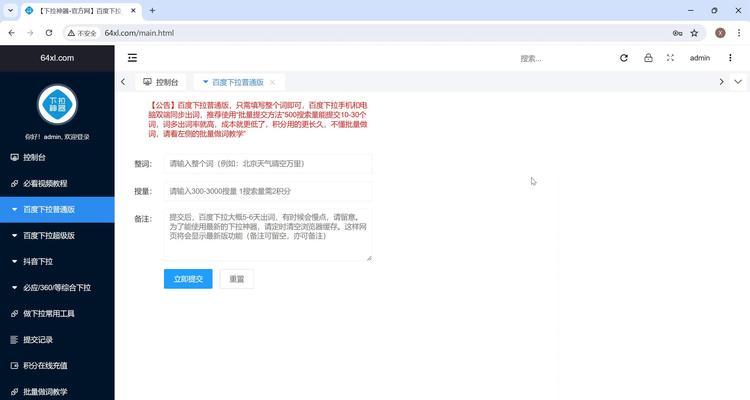Click the 整词 input field
This screenshot has height=400, width=750.
pyautogui.click(x=268, y=164)
